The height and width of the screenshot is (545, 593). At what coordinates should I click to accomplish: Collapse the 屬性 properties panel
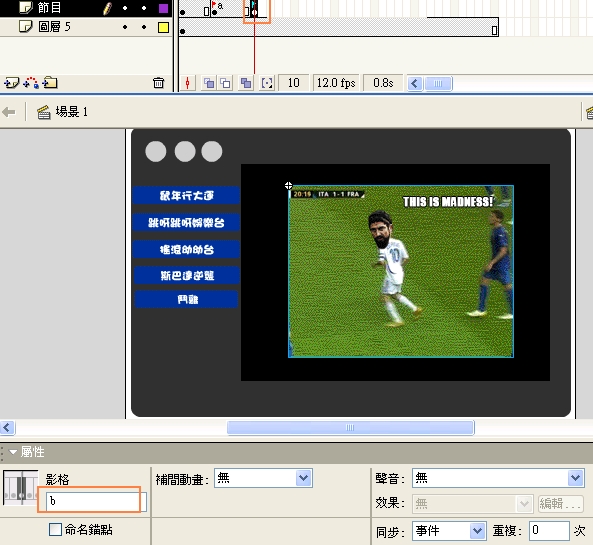coord(13,452)
